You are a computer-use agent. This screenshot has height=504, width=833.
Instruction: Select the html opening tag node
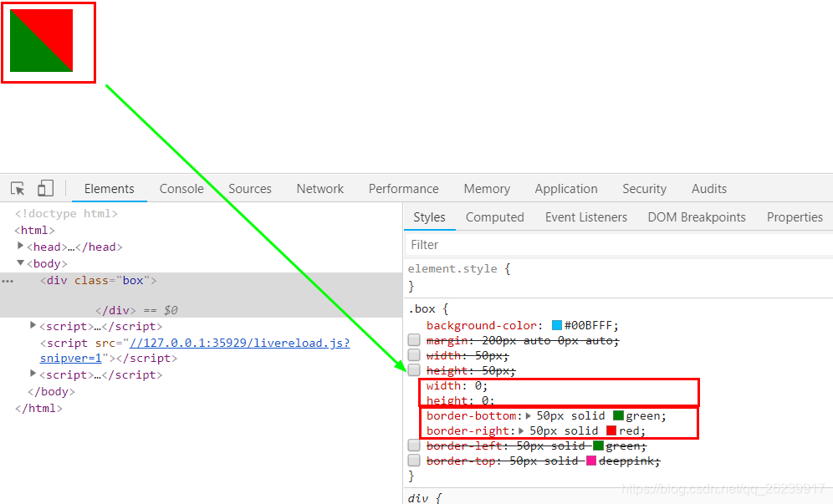click(x=34, y=230)
